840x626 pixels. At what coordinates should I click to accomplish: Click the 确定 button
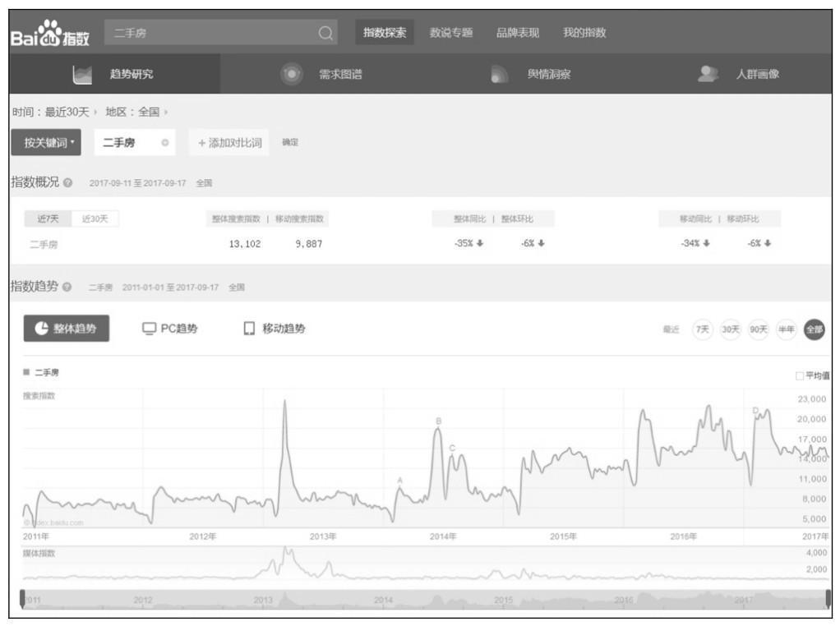pos(290,142)
